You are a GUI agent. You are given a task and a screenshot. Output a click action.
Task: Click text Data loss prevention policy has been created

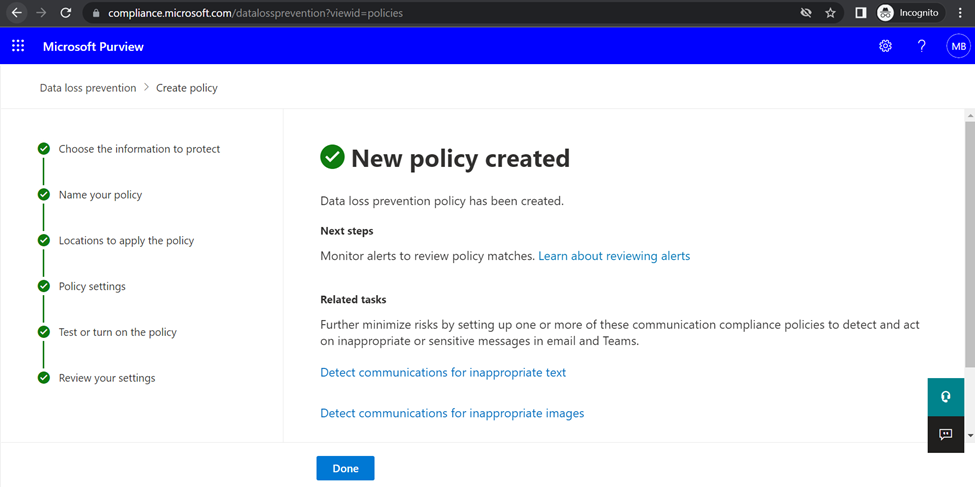(442, 201)
